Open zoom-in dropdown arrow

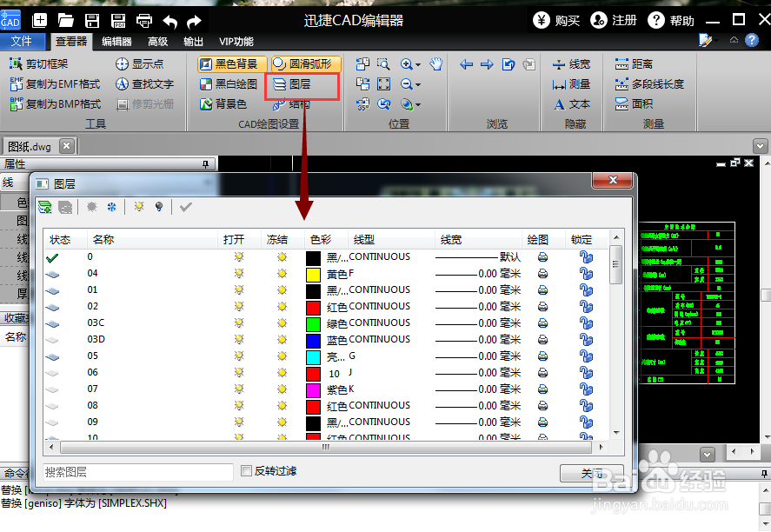point(418,64)
